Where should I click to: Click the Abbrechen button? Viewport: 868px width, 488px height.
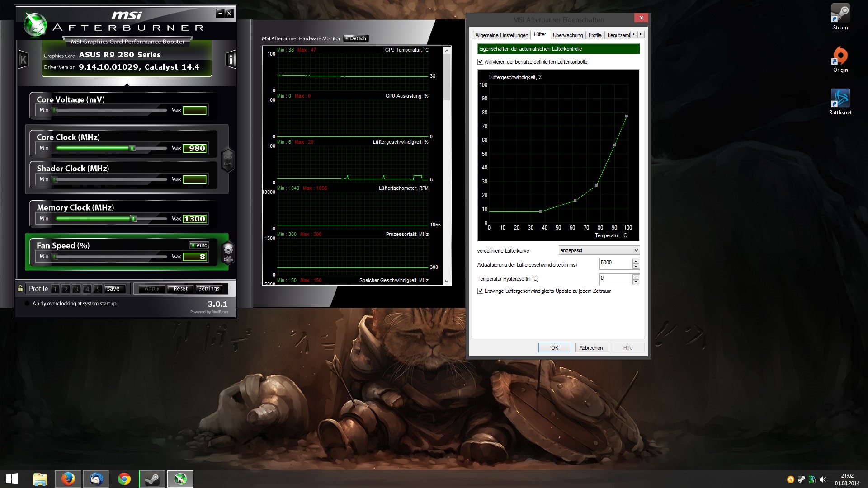[591, 348]
